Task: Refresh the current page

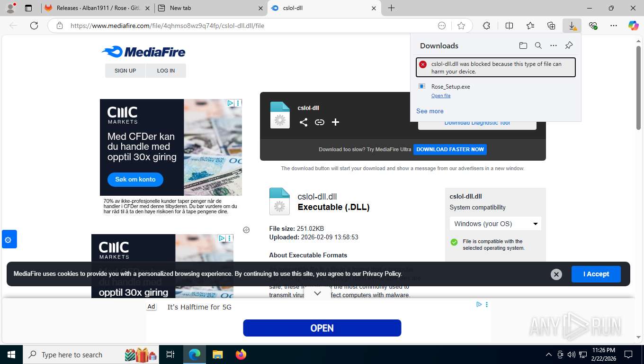Action: [x=34, y=26]
